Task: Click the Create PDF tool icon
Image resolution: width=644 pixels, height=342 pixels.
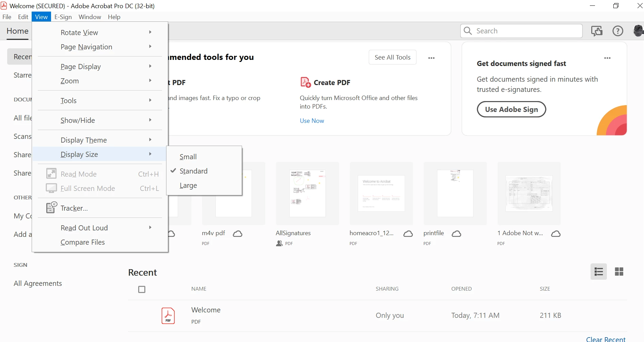Action: pos(305,82)
